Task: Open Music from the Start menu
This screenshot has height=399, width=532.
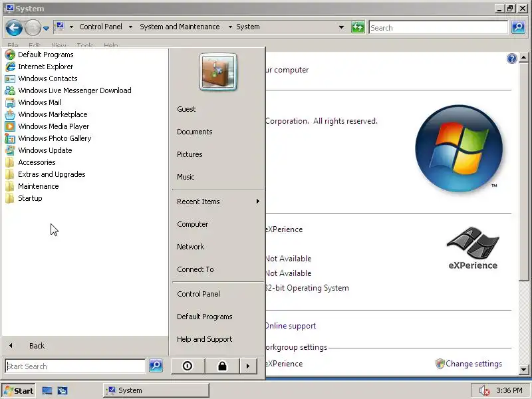Action: click(x=186, y=177)
